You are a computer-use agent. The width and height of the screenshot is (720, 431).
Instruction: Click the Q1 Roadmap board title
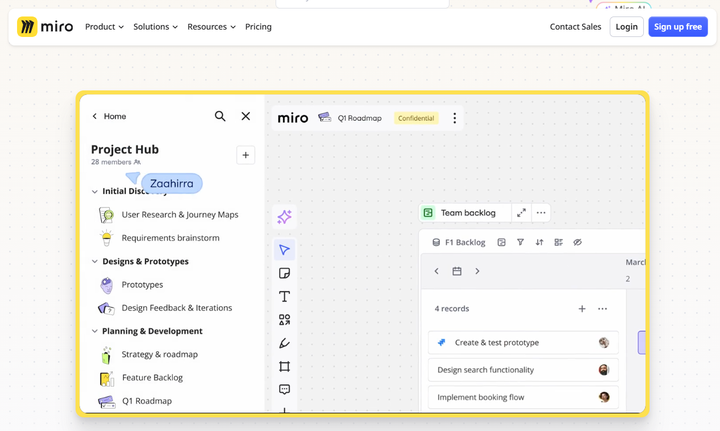point(360,118)
